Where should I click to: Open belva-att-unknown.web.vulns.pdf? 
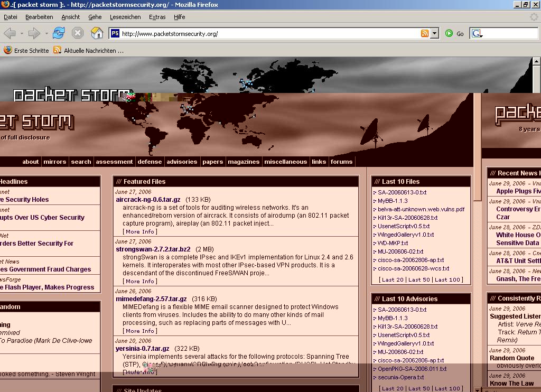pyautogui.click(x=421, y=209)
